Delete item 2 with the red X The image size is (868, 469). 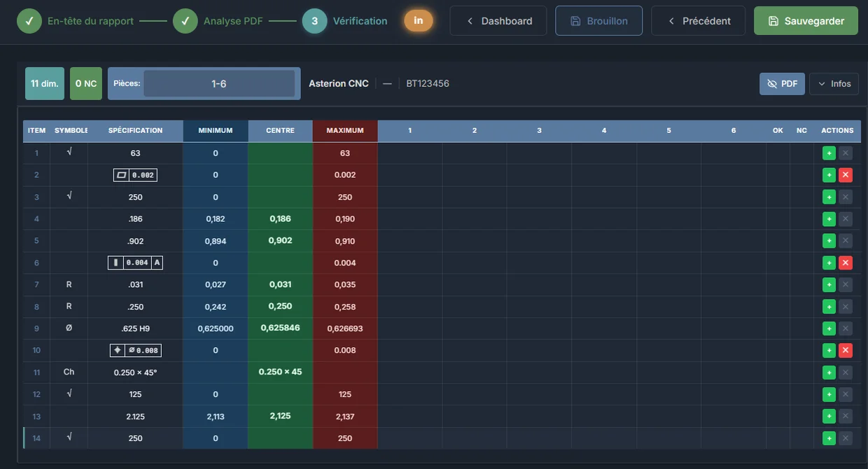tap(846, 175)
